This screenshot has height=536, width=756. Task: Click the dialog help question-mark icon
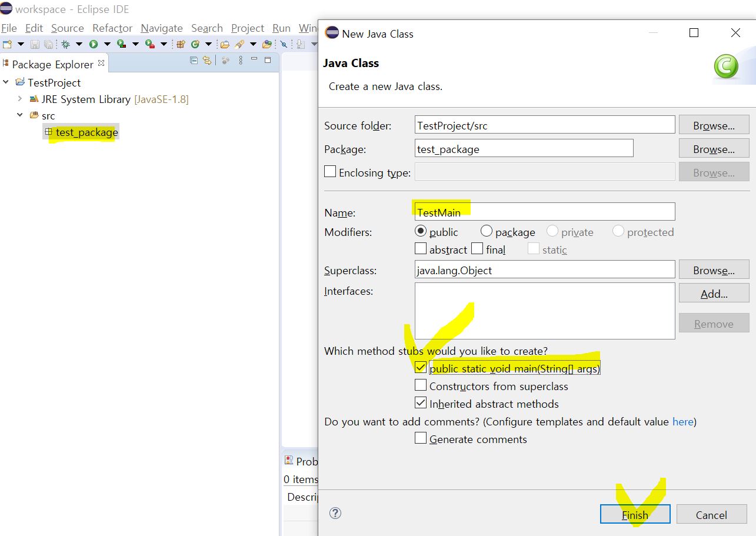click(335, 513)
